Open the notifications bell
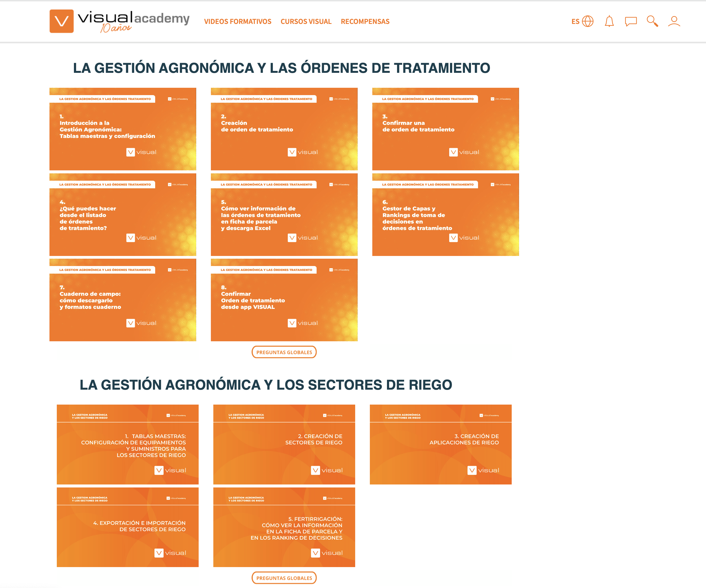706x588 pixels. click(x=609, y=21)
